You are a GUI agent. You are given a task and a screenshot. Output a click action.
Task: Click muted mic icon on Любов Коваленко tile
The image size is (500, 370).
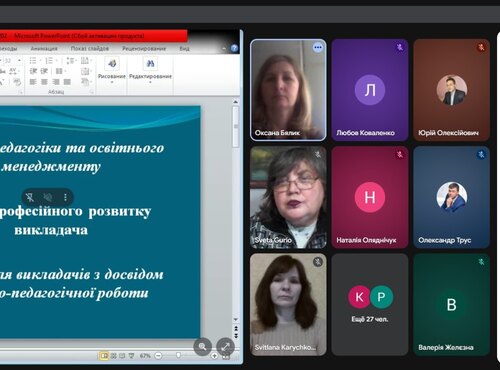pyautogui.click(x=400, y=47)
